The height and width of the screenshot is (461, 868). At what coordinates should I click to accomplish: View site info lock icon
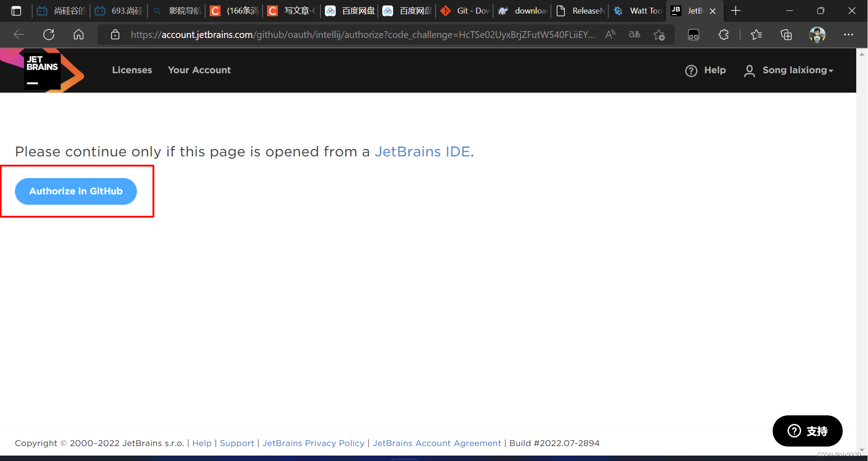tap(115, 35)
